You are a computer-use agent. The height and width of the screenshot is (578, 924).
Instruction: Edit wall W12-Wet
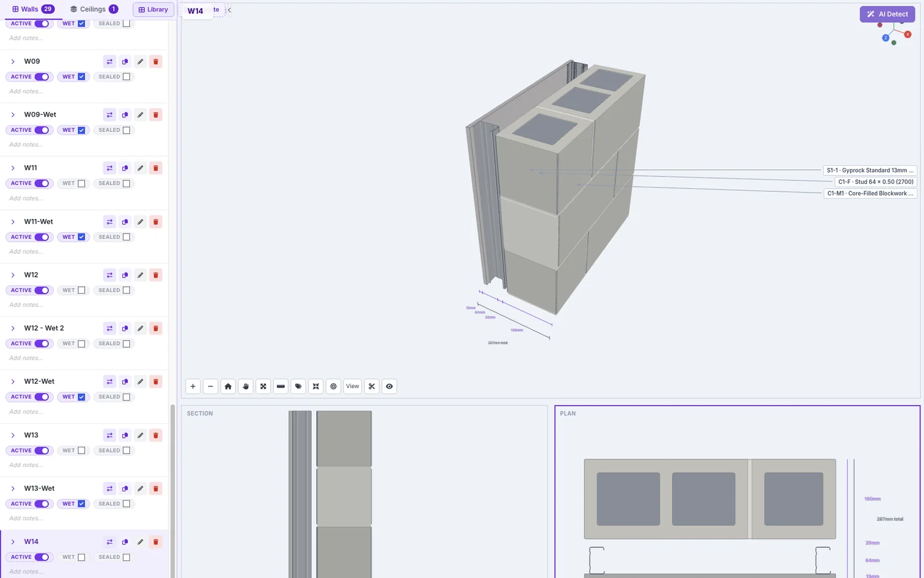point(140,381)
